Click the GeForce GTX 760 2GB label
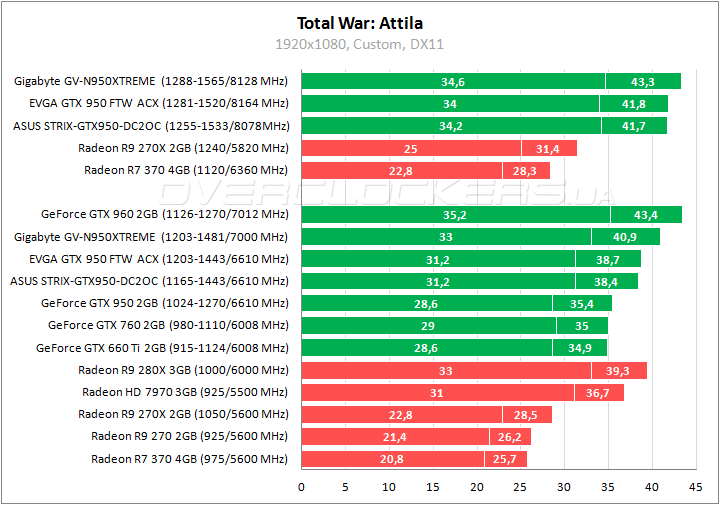 pos(168,325)
